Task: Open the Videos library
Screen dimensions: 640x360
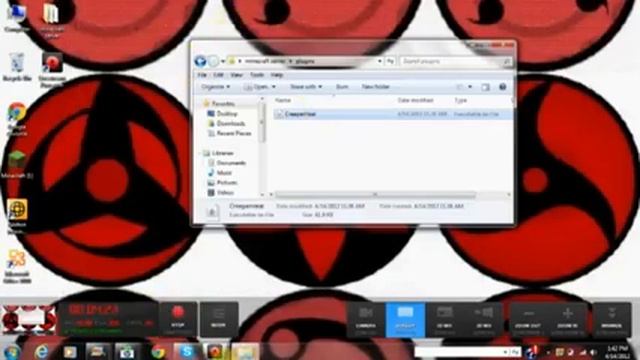Action: coord(225,192)
